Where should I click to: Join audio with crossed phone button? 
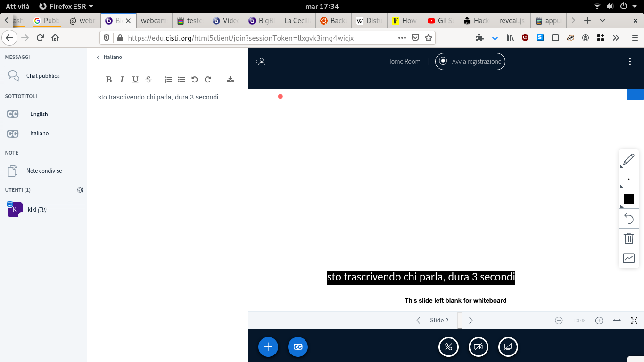pos(448,347)
